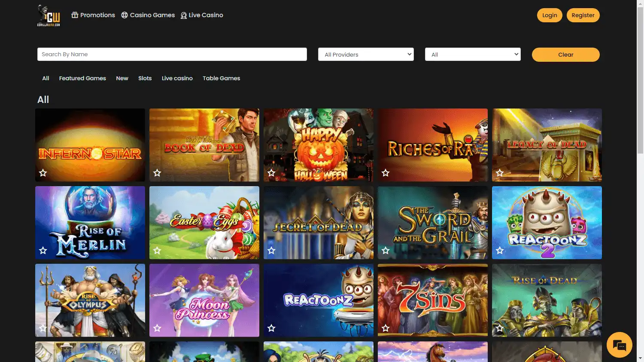644x362 pixels.
Task: Launch Legacy of Dead game tile
Action: pos(547,145)
